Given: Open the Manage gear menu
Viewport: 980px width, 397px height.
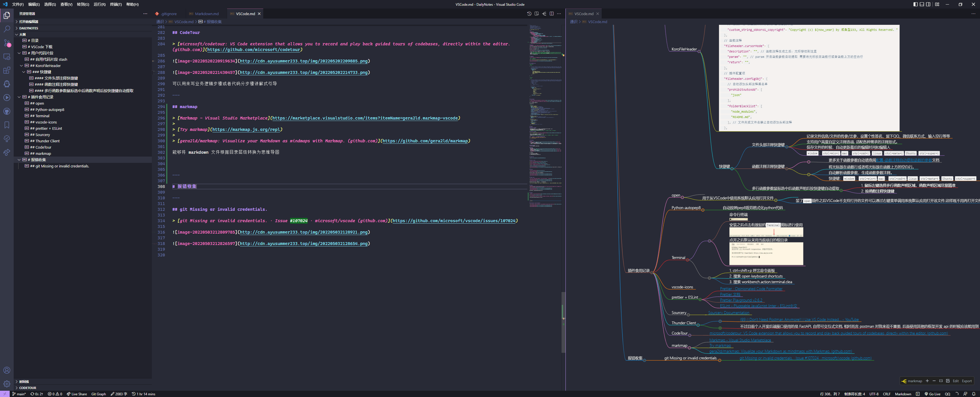Looking at the screenshot, I should pos(7,384).
